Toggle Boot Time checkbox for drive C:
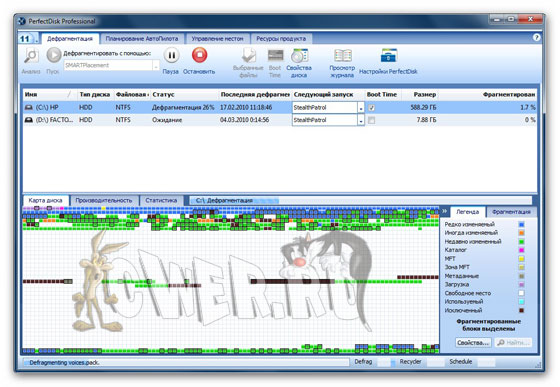The width and height of the screenshot is (560, 387). 372,107
